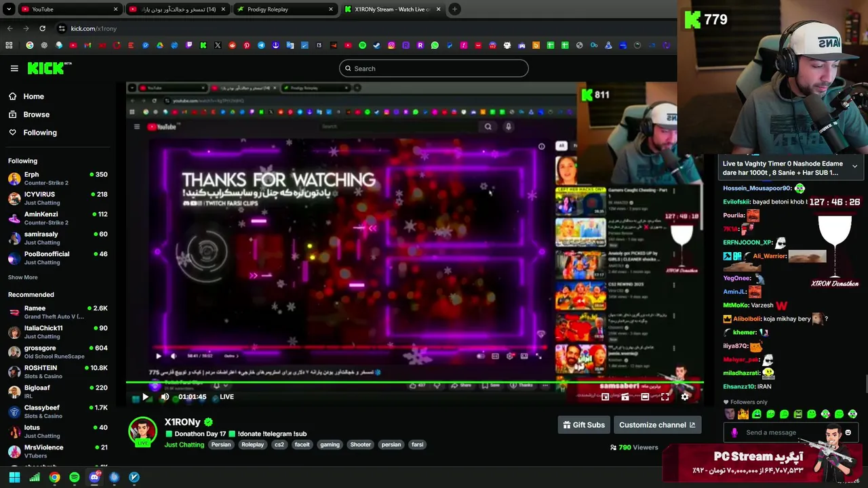This screenshot has height=488, width=868.
Task: Click the Shooter tag
Action: click(x=360, y=445)
